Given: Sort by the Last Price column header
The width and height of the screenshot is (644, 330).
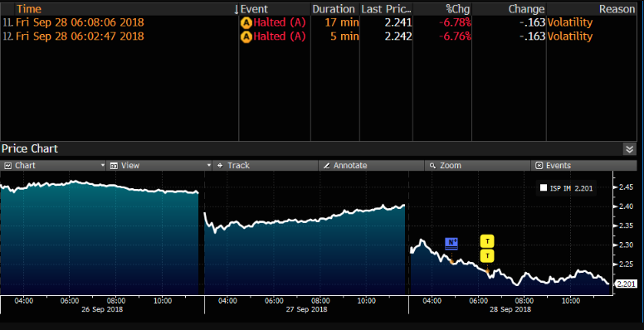Looking at the screenshot, I should coord(386,9).
